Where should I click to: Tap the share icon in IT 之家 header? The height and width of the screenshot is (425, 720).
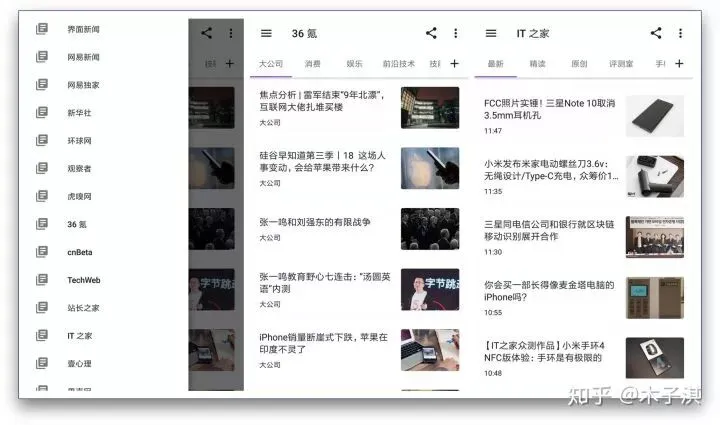[x=656, y=33]
